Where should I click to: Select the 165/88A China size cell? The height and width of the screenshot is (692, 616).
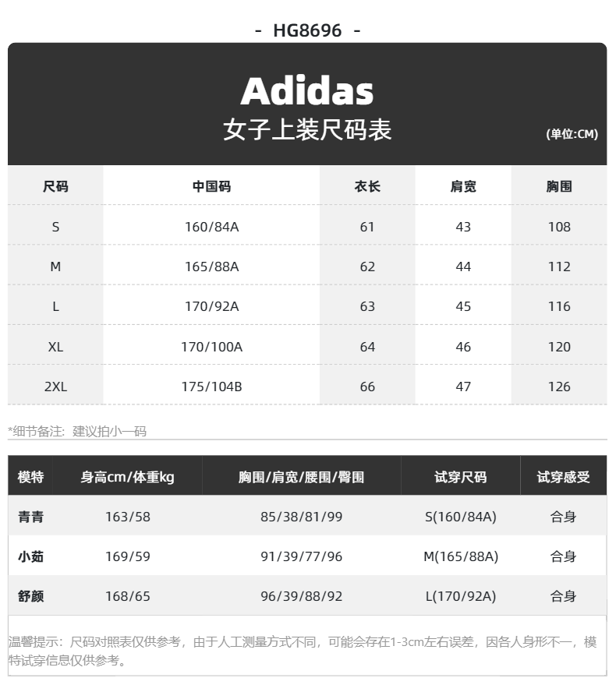(x=211, y=267)
